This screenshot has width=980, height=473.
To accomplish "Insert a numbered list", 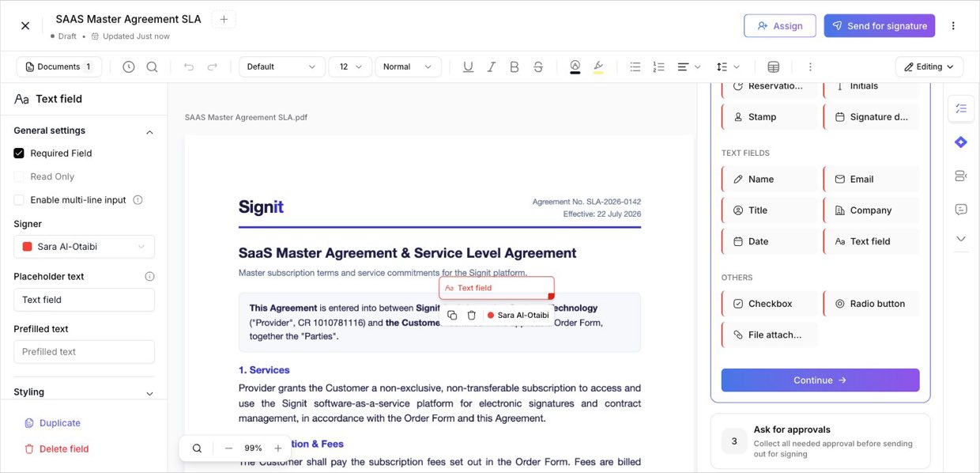I will (x=659, y=66).
